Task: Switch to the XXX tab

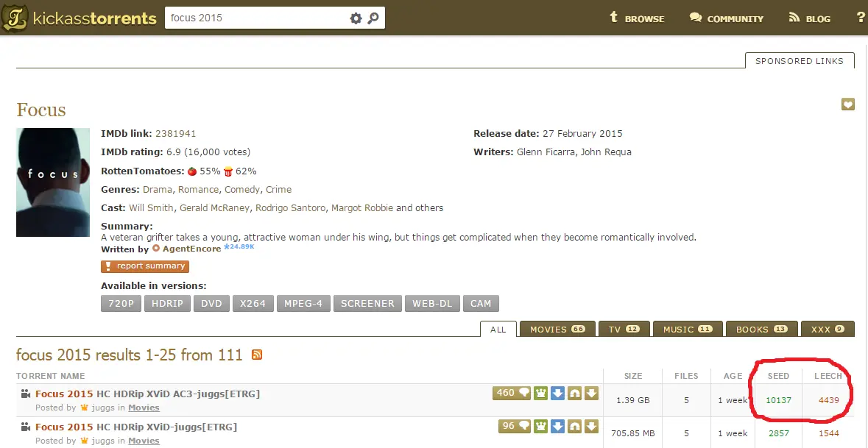Action: coord(828,329)
